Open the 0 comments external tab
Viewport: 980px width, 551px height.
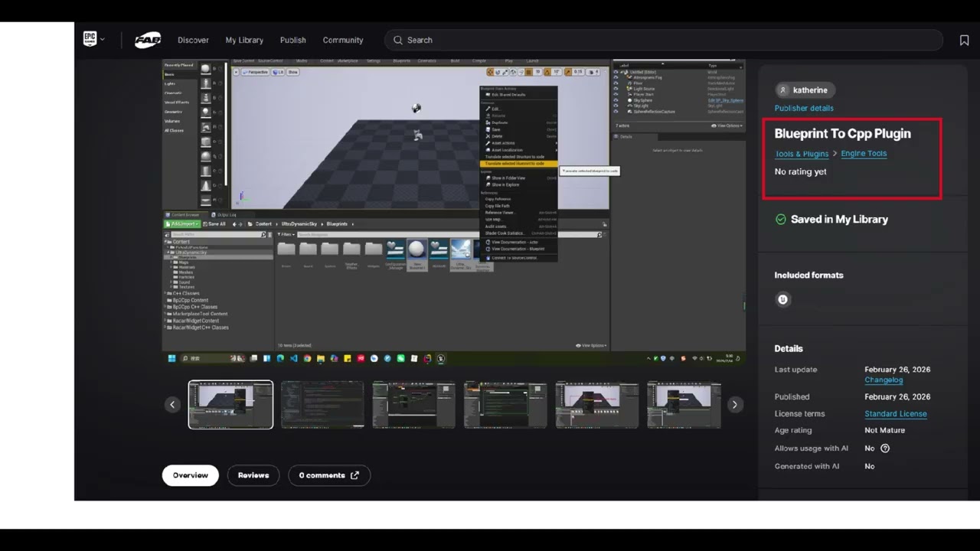click(x=329, y=475)
